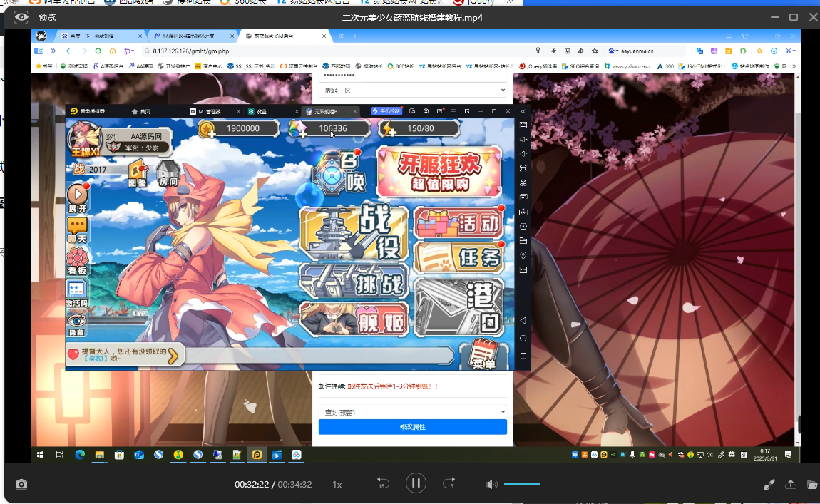Click the aayuanma.cn search box
Viewport: 820px width, 504px height.
tap(646, 51)
